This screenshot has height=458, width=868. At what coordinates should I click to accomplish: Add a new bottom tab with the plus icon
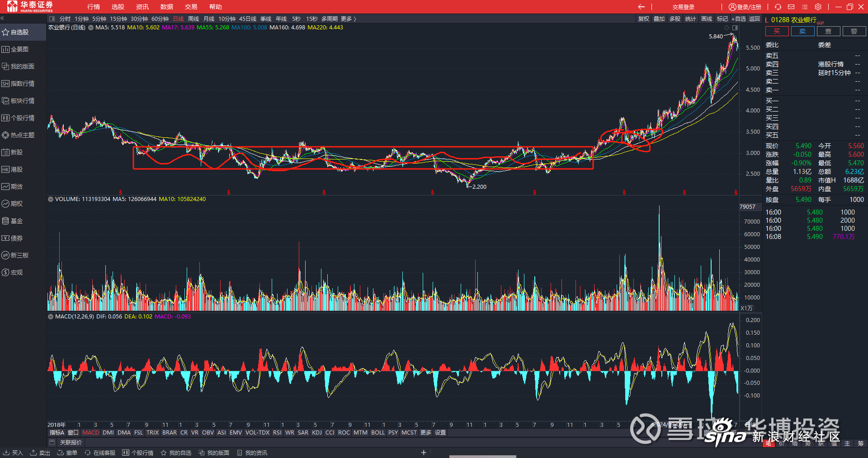[x=424, y=453]
